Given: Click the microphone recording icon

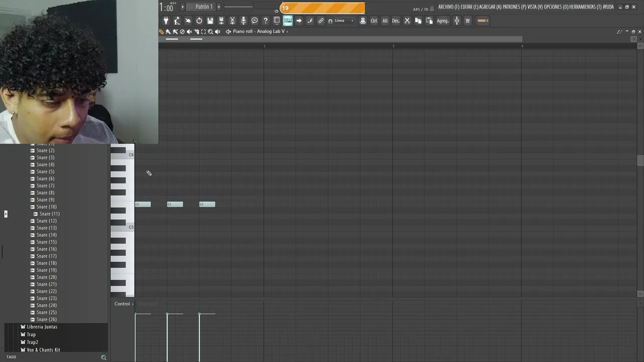Looking at the screenshot, I should click(x=244, y=21).
